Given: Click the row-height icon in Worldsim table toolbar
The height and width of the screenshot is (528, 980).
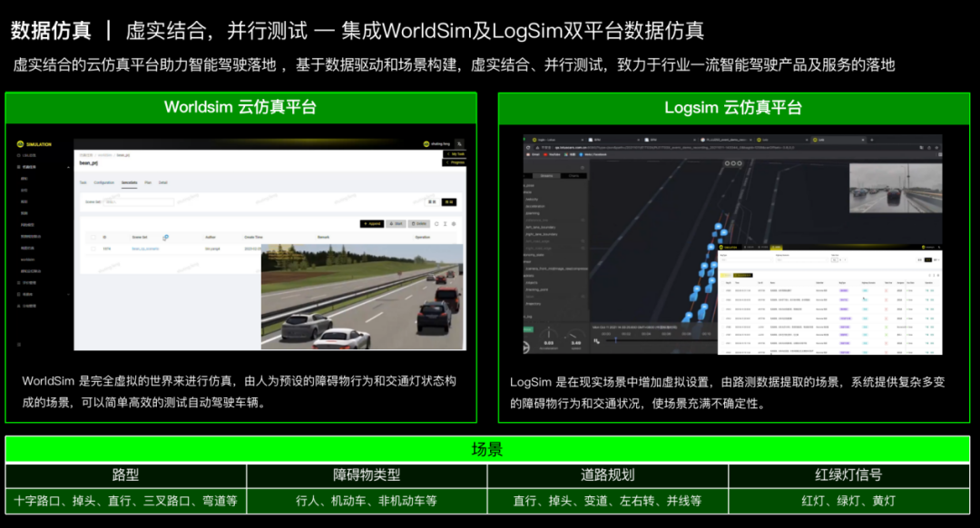Looking at the screenshot, I should 445,224.
